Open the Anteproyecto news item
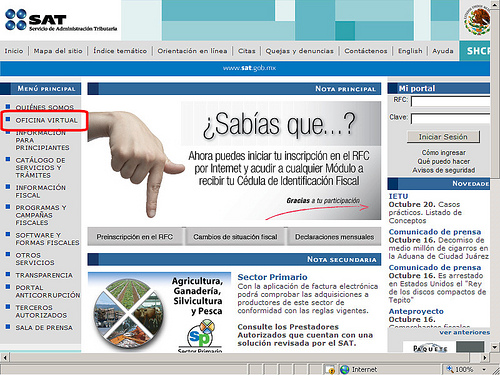 416,311
